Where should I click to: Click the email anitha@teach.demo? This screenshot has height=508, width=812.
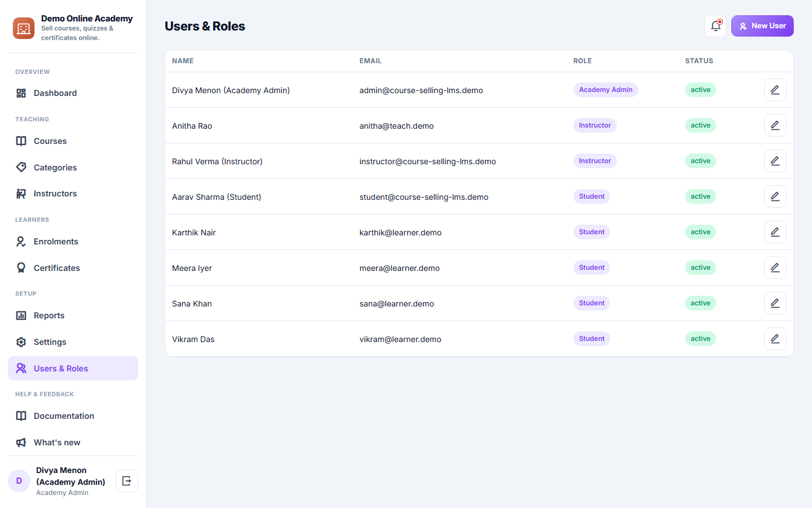tap(396, 126)
